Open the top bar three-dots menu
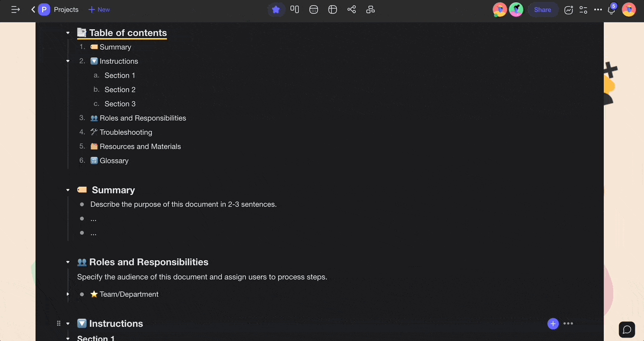The height and width of the screenshot is (341, 644). [598, 9]
